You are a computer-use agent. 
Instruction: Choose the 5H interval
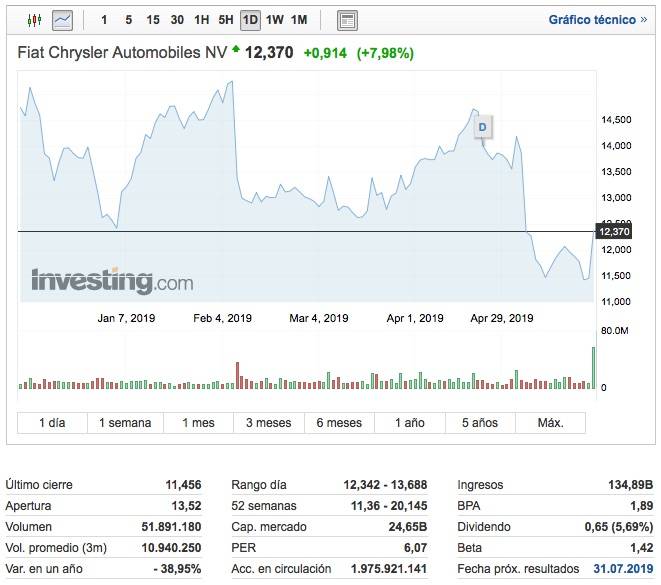coord(226,20)
